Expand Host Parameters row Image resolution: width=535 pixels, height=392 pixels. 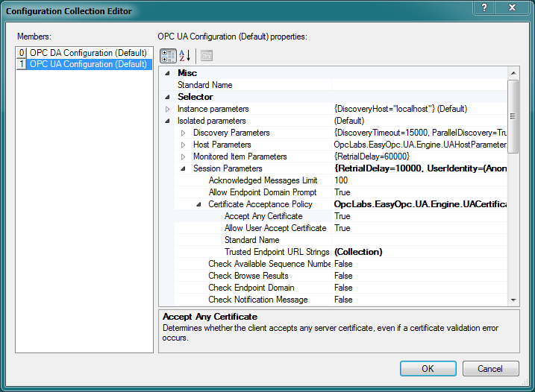pos(183,145)
